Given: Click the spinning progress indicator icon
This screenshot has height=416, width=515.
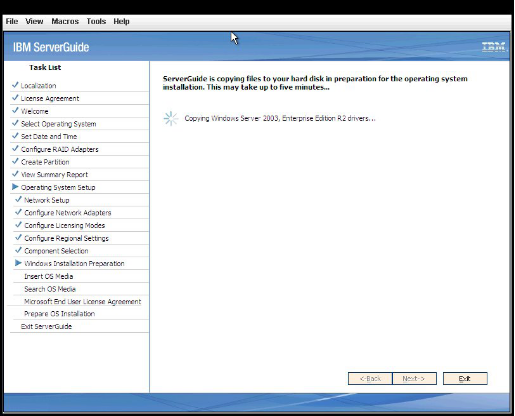Looking at the screenshot, I should [x=171, y=118].
